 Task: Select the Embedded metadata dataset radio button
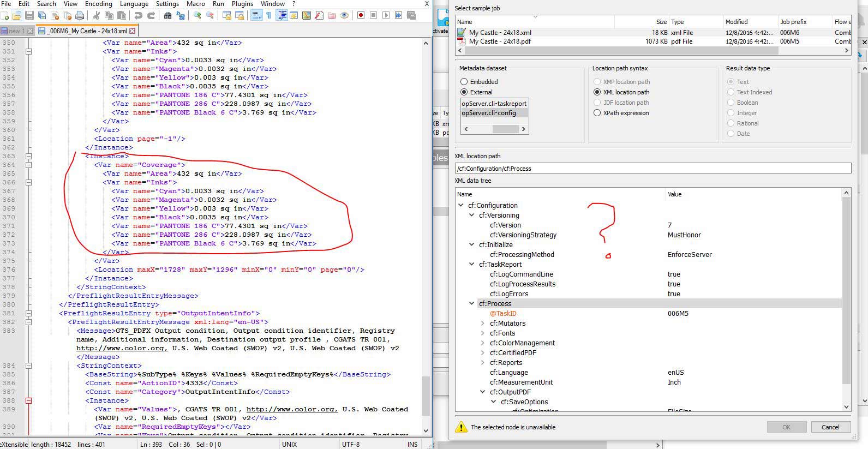[464, 82]
